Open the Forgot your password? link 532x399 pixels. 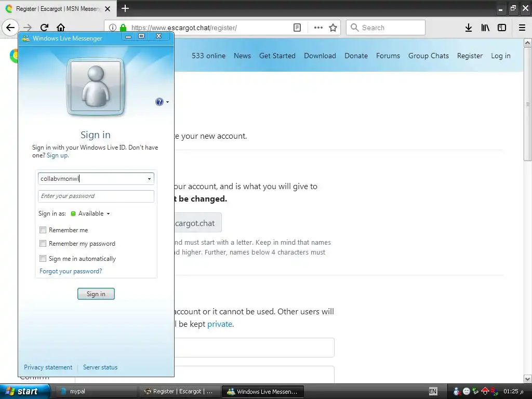pos(71,271)
